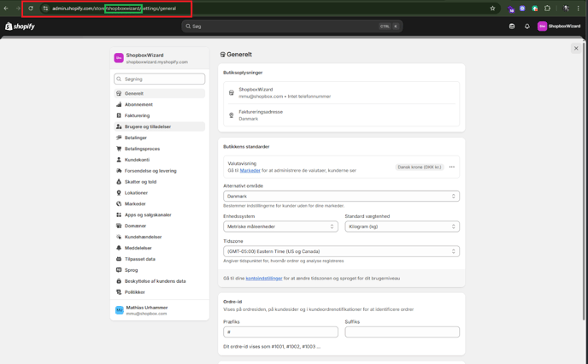Open the Betalinger settings section

136,138
